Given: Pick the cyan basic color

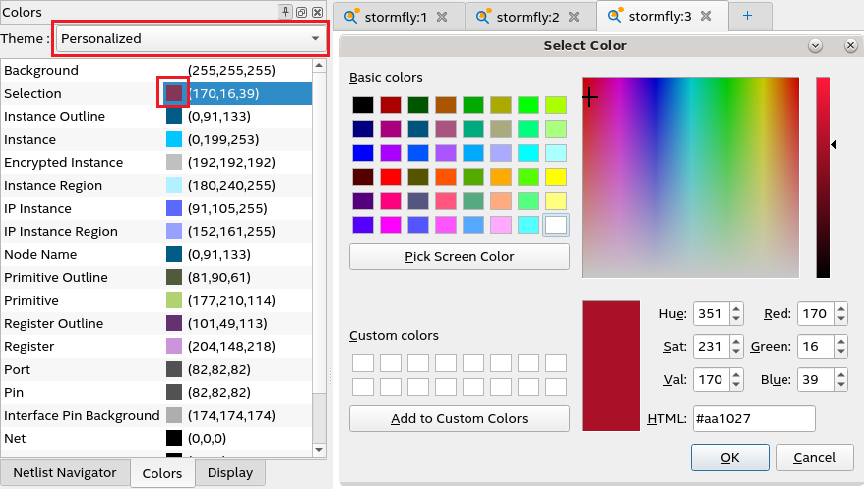Looking at the screenshot, I should 528,153.
